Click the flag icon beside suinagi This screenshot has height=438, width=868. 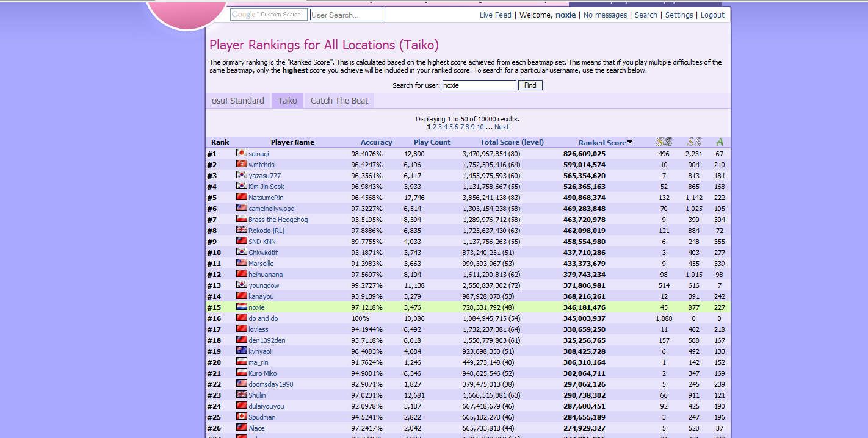(x=241, y=153)
